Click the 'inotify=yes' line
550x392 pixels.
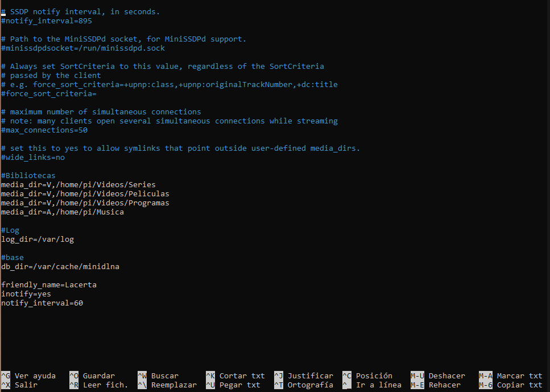click(x=26, y=295)
